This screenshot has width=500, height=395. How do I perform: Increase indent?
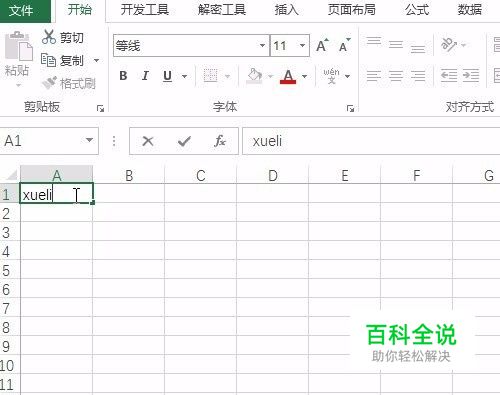[x=471, y=76]
